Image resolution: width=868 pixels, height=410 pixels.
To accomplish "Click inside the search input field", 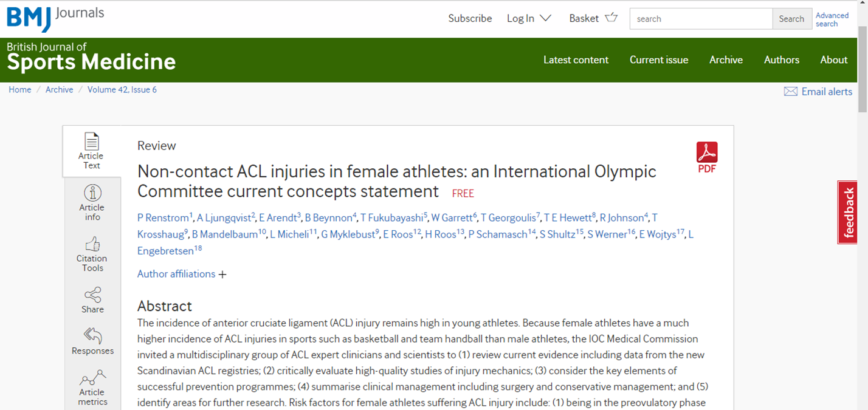I will [x=701, y=19].
